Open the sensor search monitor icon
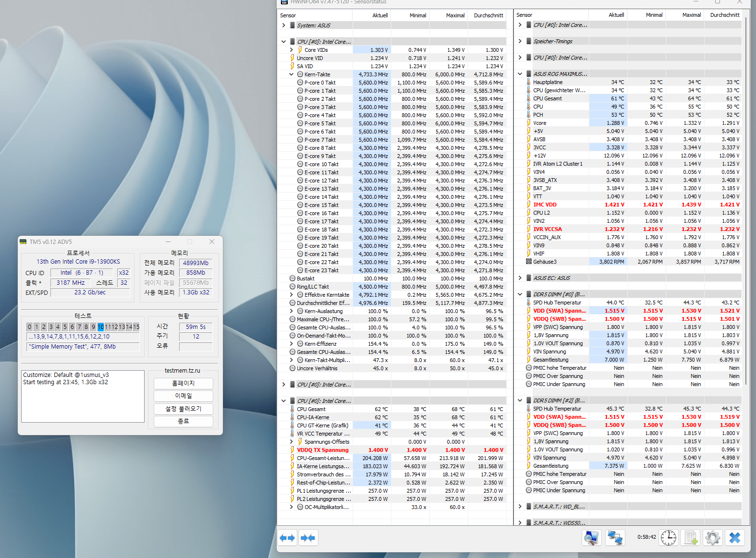This screenshot has height=558, width=756. tap(591, 538)
